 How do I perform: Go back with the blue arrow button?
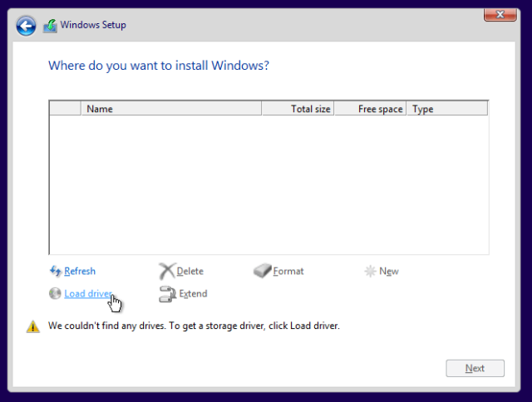[26, 26]
